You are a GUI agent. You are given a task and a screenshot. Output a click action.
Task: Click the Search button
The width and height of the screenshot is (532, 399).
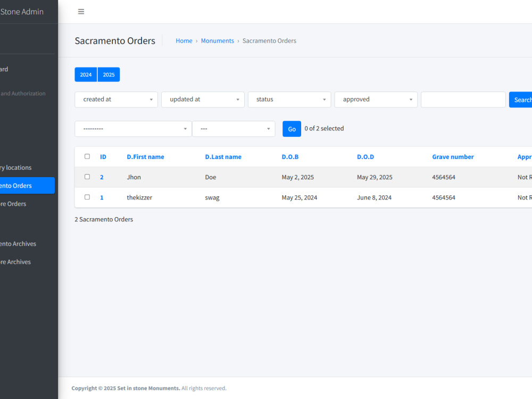click(x=521, y=100)
